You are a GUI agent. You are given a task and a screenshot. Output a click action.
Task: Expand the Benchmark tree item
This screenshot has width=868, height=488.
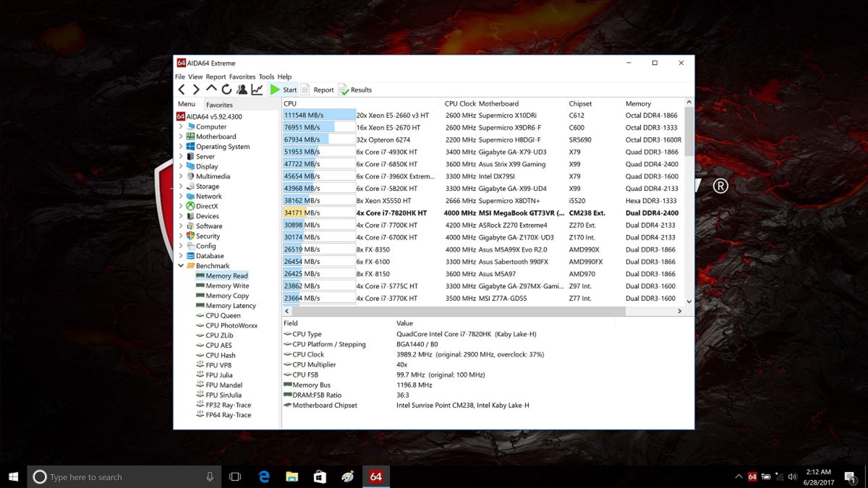coord(181,266)
